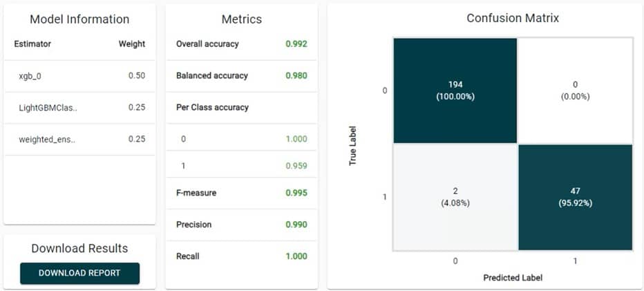Viewport: 644px width, 291px height.
Task: Click the Per Class accuracy label
Action: point(212,107)
